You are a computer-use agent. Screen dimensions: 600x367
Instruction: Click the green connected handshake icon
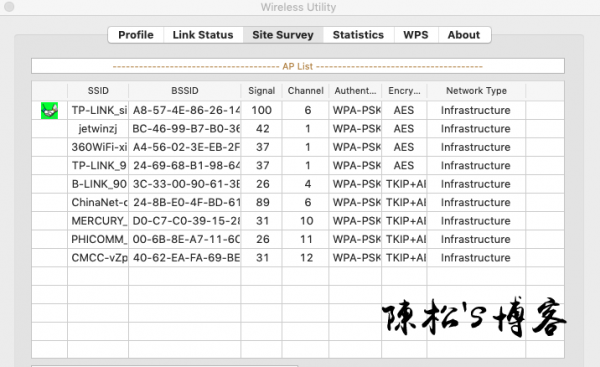click(x=49, y=111)
